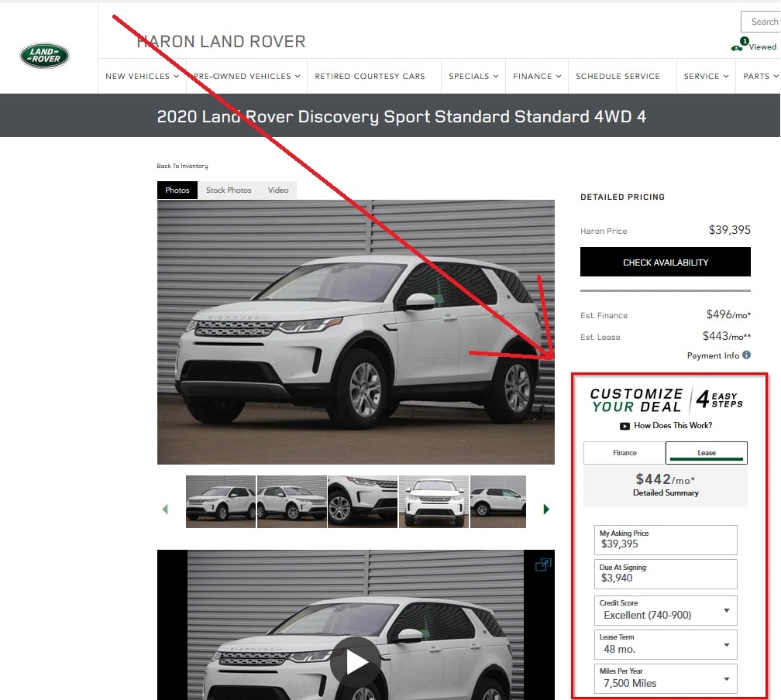The width and height of the screenshot is (781, 700).
Task: Open Payment Info link
Action: (x=713, y=355)
